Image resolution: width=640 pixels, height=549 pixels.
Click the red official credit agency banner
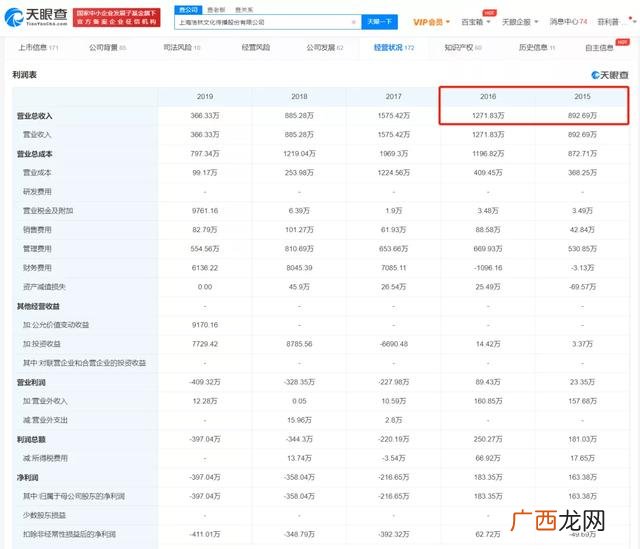tap(117, 17)
